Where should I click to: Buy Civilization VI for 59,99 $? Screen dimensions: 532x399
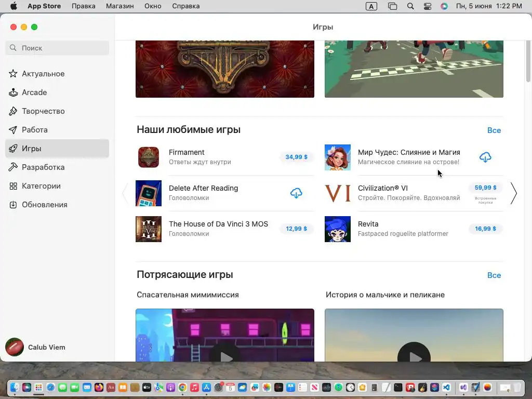click(485, 188)
